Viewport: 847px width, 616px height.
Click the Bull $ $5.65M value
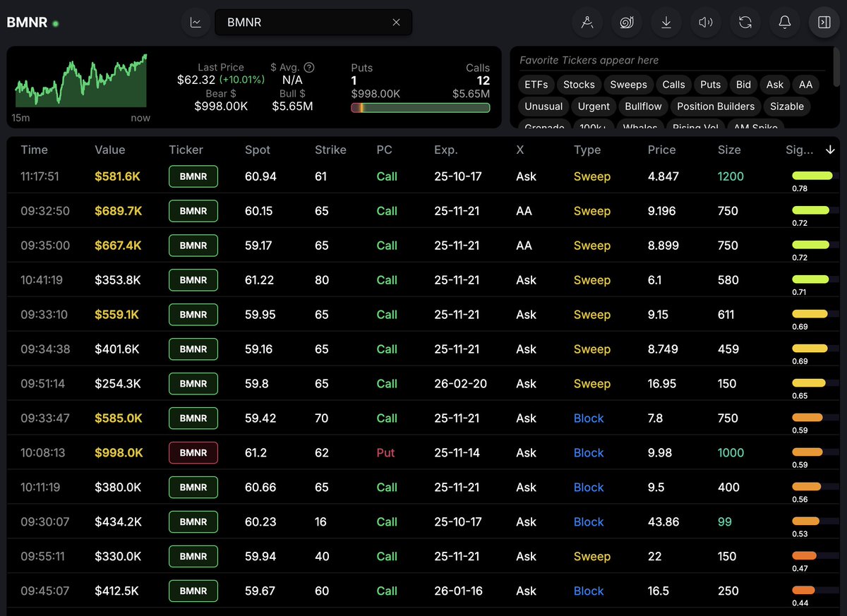[x=292, y=106]
